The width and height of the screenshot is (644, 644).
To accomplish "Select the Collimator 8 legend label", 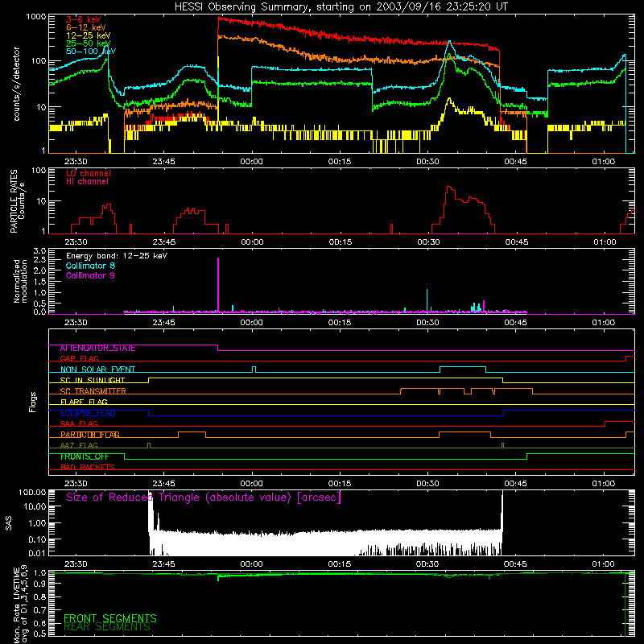I will [x=90, y=266].
